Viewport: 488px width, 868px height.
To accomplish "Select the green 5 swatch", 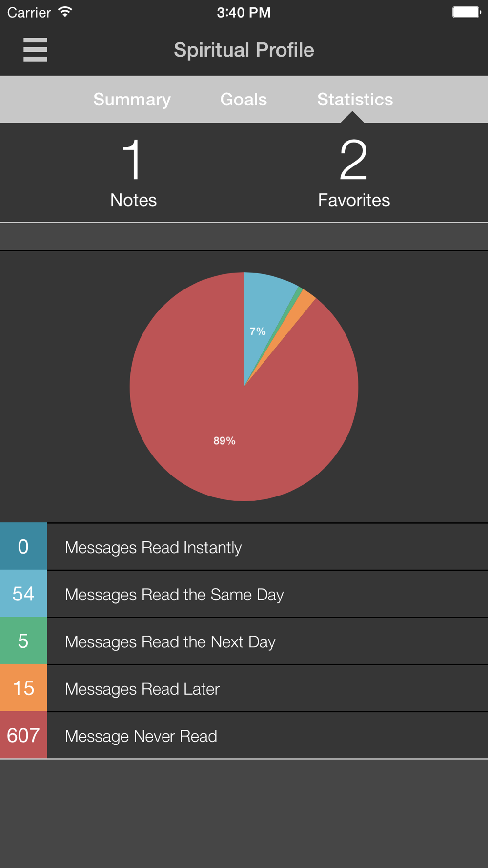I will (23, 641).
